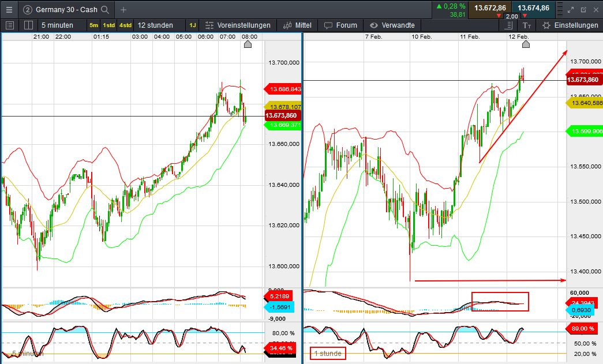Click the 13.600,000 axis label on left chart
The width and height of the screenshot is (603, 364).
pos(284,266)
